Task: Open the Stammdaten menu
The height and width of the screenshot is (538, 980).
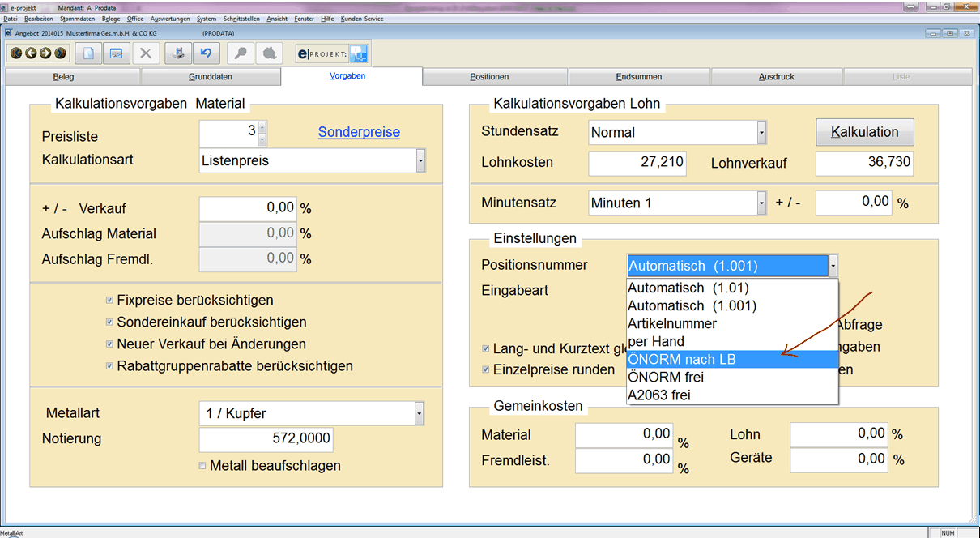Action: point(77,18)
